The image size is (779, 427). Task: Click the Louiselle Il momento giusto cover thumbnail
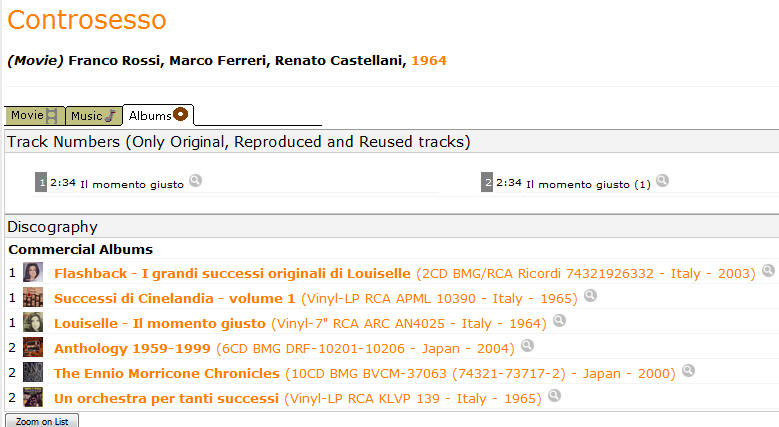pyautogui.click(x=33, y=322)
